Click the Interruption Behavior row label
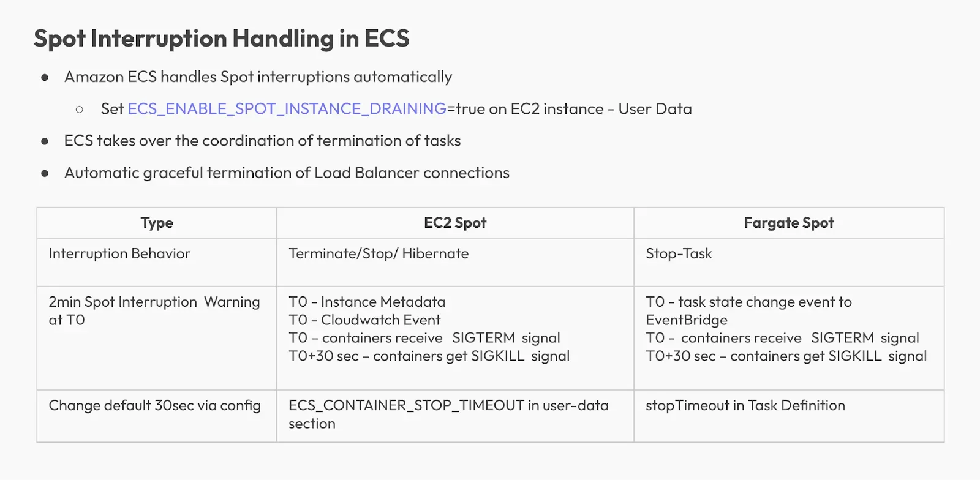This screenshot has width=980, height=480. 119,253
